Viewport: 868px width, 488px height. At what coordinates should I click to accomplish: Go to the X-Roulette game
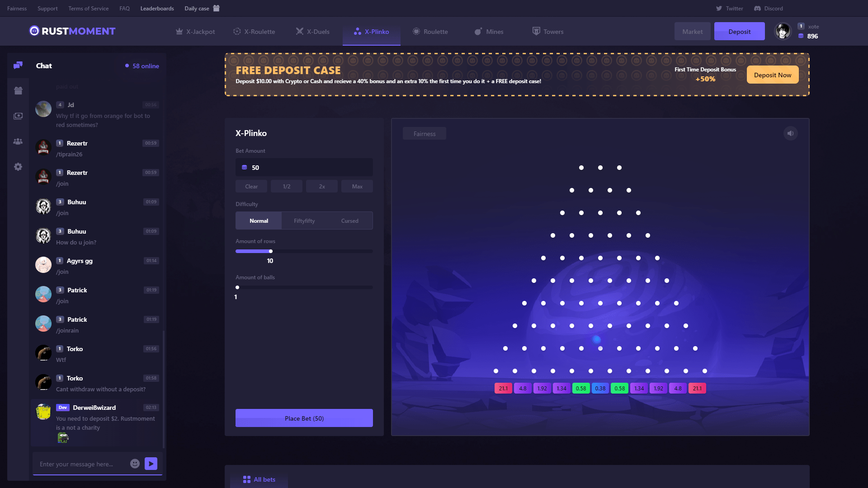[254, 32]
